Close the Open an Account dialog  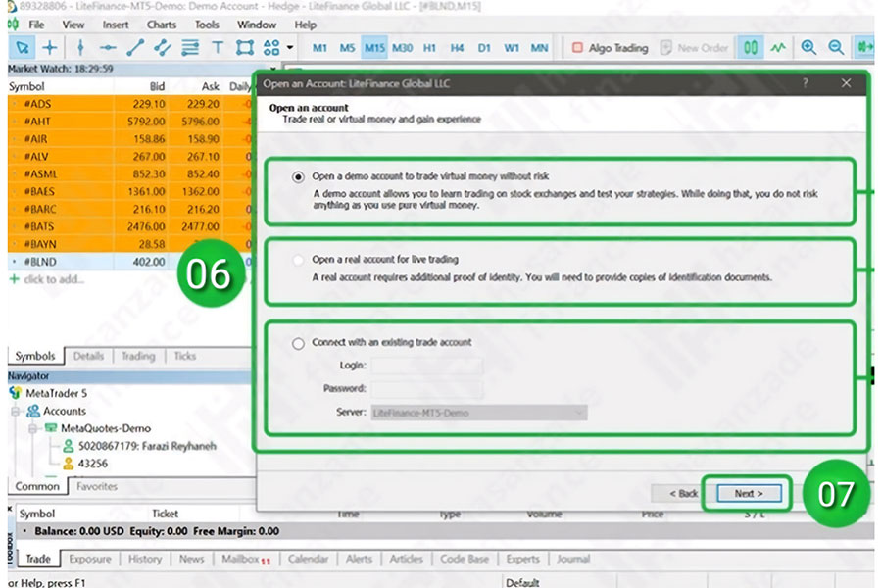[x=846, y=83]
